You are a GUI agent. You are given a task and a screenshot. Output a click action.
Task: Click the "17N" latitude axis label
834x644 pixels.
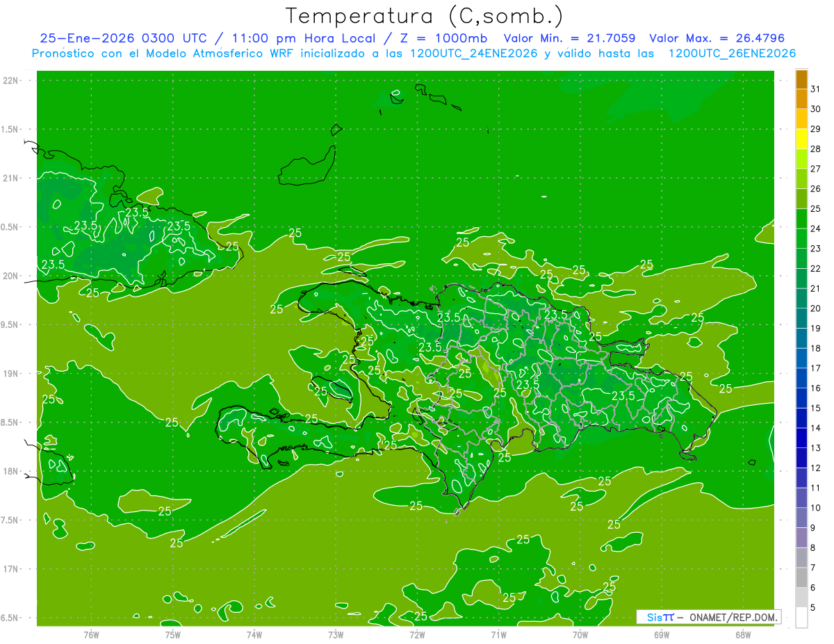[11, 569]
